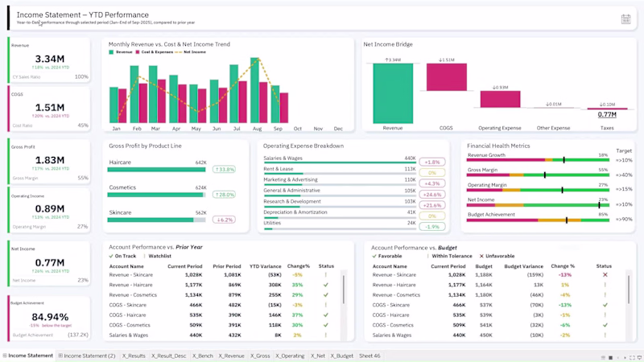The width and height of the screenshot is (644, 362).
Task: Select the Favorable legend filter
Action: pos(386,256)
